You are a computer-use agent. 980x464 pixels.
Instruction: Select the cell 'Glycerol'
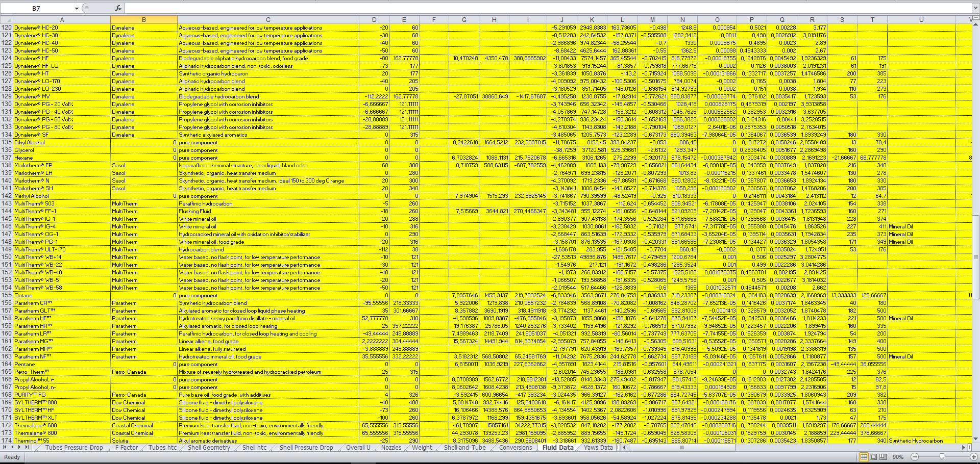click(x=62, y=150)
